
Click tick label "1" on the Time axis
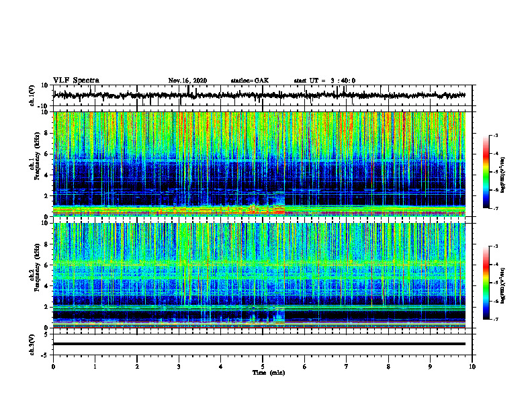pyautogui.click(x=95, y=367)
